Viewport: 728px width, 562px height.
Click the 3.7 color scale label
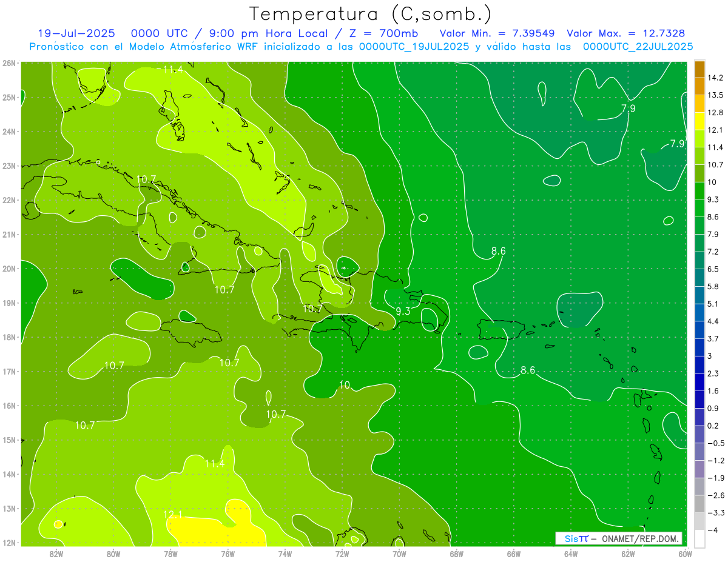pos(713,338)
